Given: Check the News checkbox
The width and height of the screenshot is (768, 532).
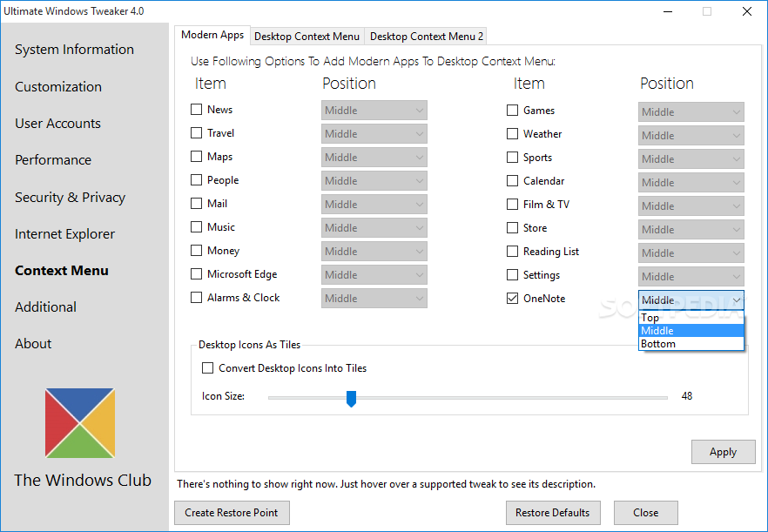Looking at the screenshot, I should pyautogui.click(x=197, y=109).
